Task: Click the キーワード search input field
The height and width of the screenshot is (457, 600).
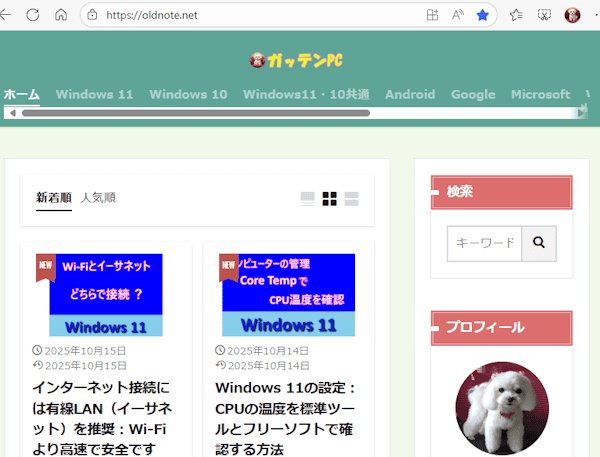Action: [x=484, y=243]
